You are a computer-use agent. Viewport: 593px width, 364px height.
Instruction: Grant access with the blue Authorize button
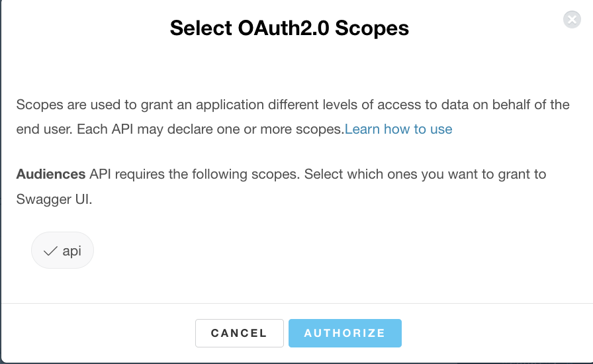coord(345,333)
